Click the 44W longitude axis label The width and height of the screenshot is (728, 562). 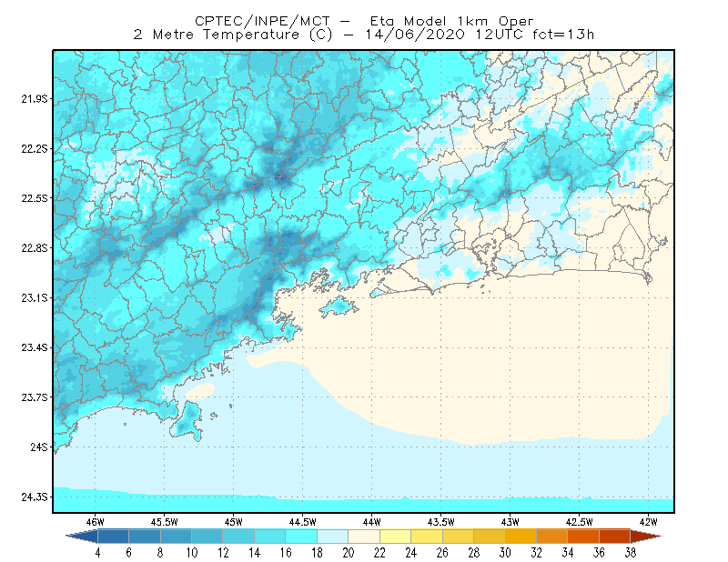tap(372, 522)
